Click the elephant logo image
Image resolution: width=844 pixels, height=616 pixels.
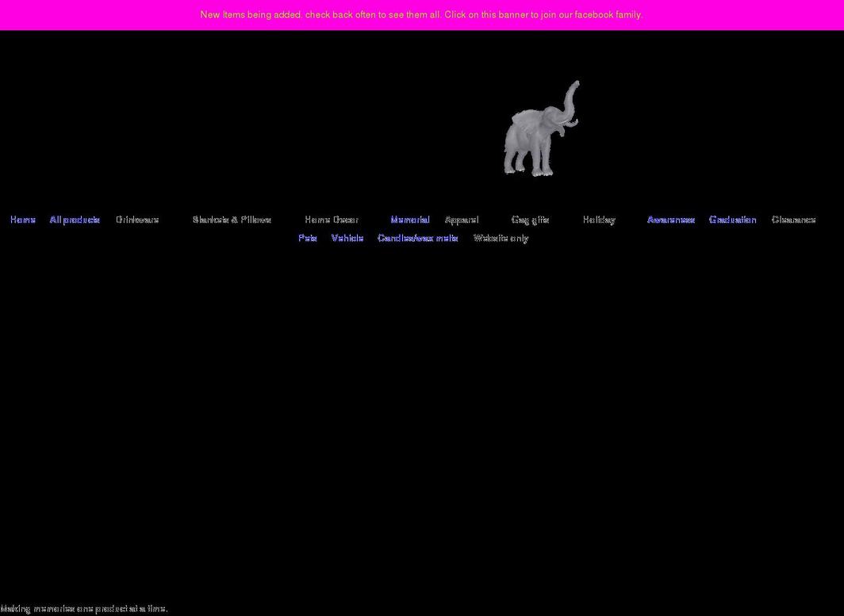coord(542,128)
